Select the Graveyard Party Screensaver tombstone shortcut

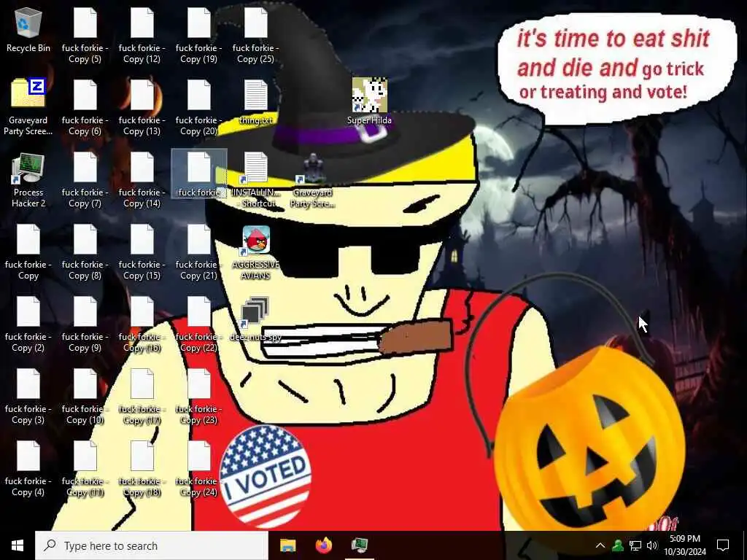pos(312,181)
